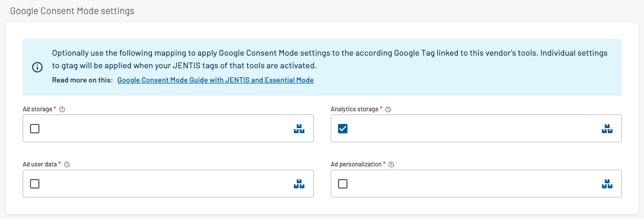Viewport: 644px width, 219px height.
Task: Open Google Consent Mode Guide with JENTIS link
Action: click(x=216, y=80)
